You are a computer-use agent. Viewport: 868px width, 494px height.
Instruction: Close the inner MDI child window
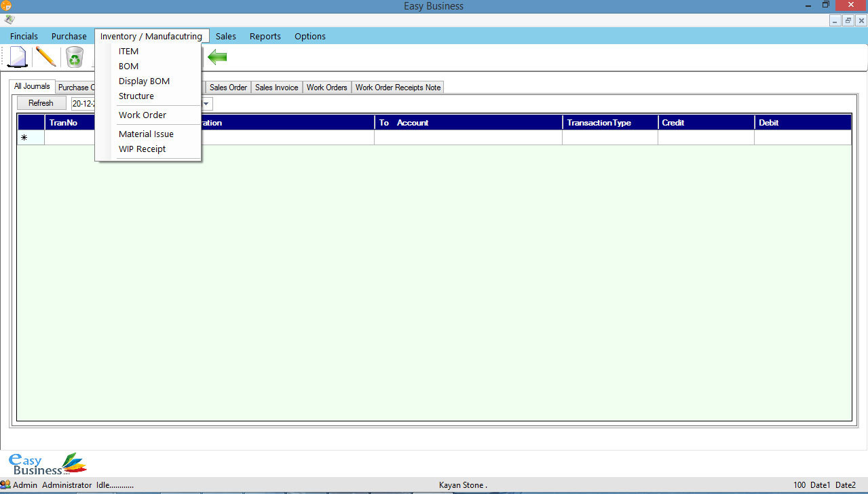click(x=861, y=21)
